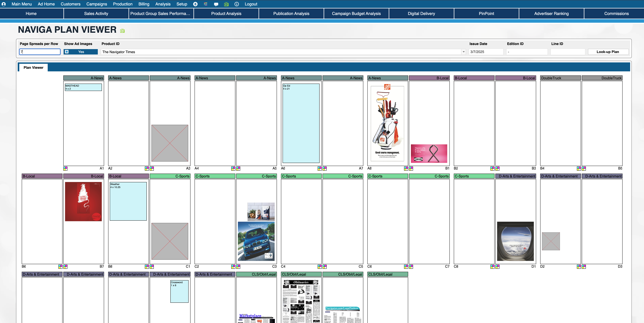Screen dimensions: 644x323
Task: Open the Edition ID selector
Action: pos(526,52)
